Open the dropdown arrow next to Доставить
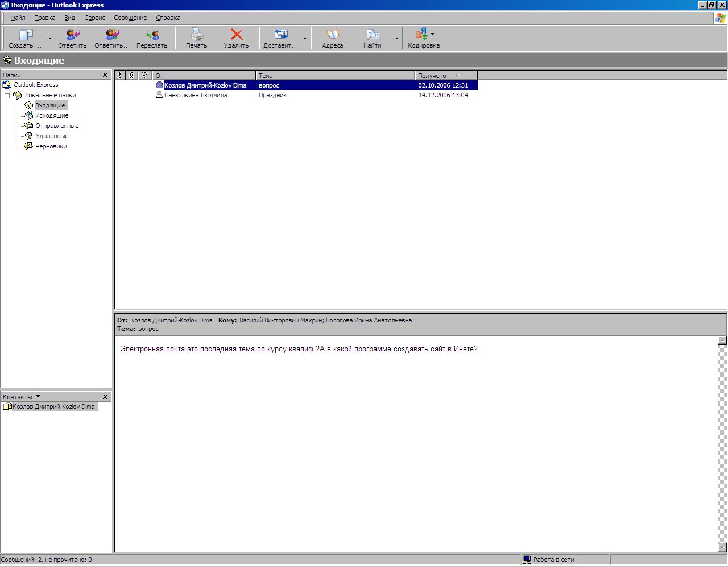728x567 pixels. click(305, 39)
